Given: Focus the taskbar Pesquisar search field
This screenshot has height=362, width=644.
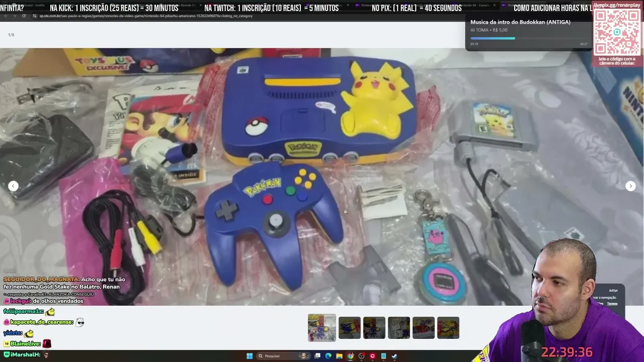Looking at the screenshot, I should tap(282, 356).
